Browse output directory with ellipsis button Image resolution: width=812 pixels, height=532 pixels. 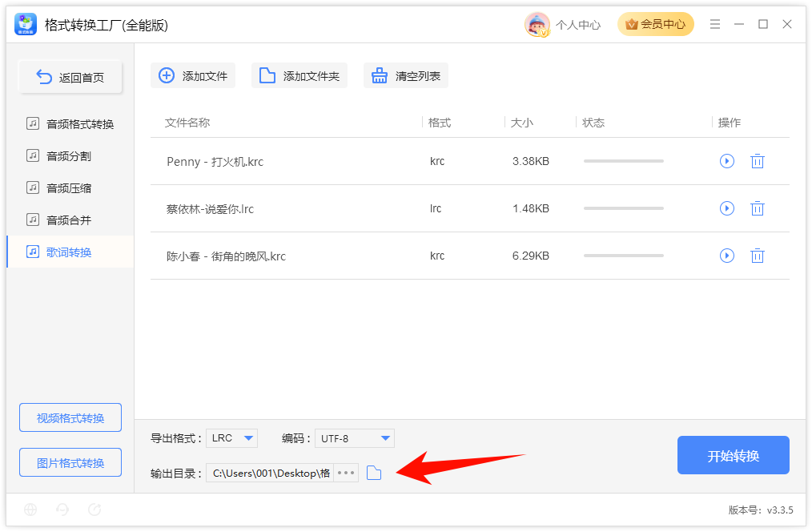coord(346,473)
